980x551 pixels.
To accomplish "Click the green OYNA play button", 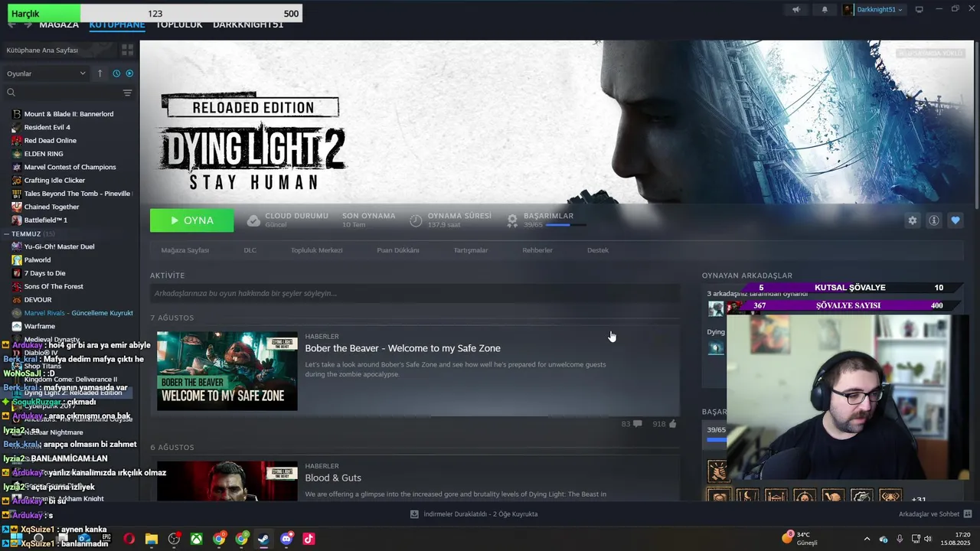I will [x=192, y=220].
